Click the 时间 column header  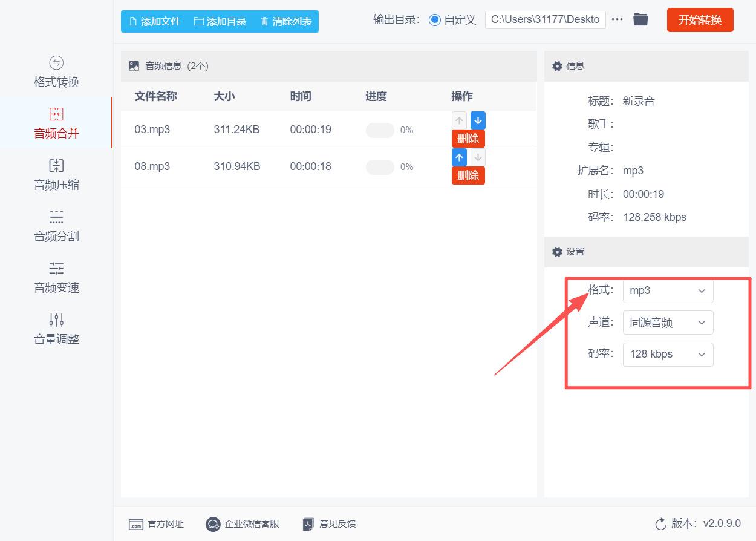click(301, 96)
